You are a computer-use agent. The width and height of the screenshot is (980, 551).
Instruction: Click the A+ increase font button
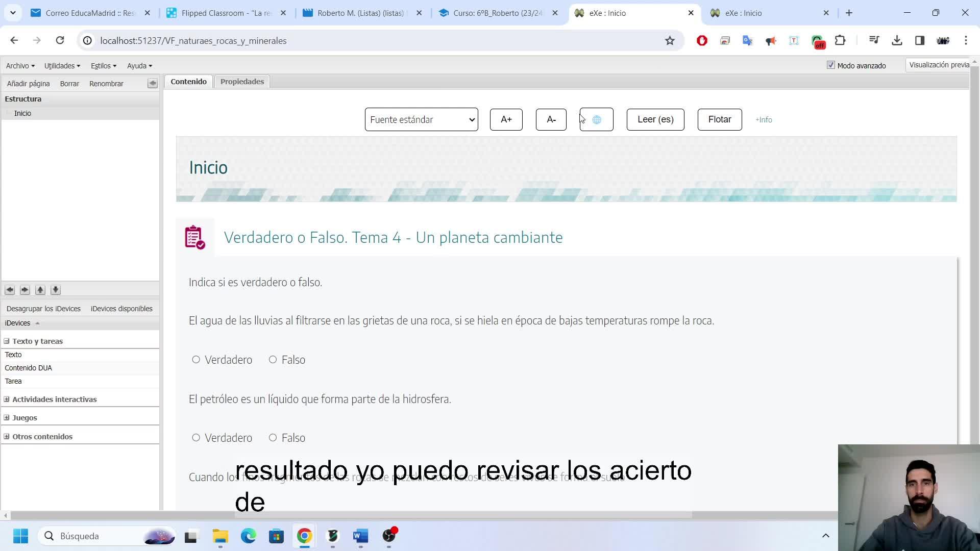coord(506,119)
